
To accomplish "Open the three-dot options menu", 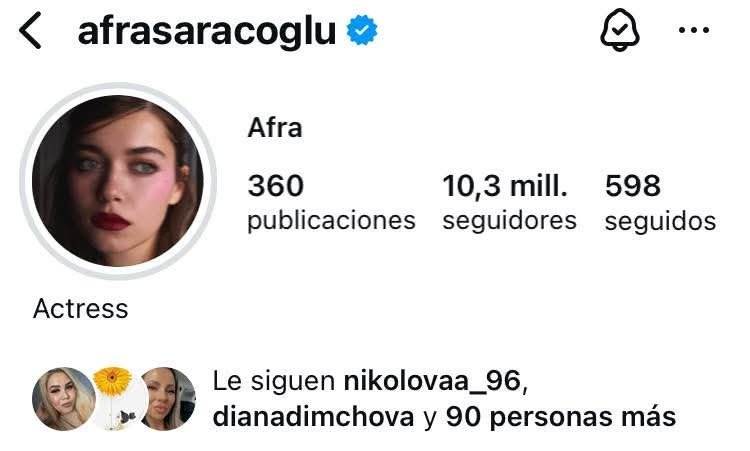I will coord(694,30).
